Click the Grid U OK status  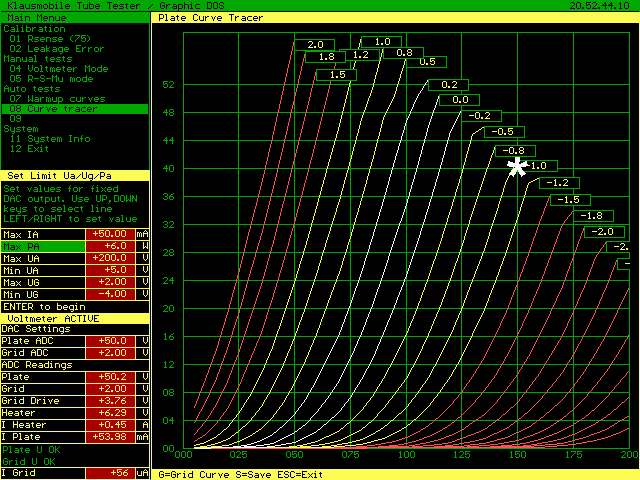[x=29, y=462]
